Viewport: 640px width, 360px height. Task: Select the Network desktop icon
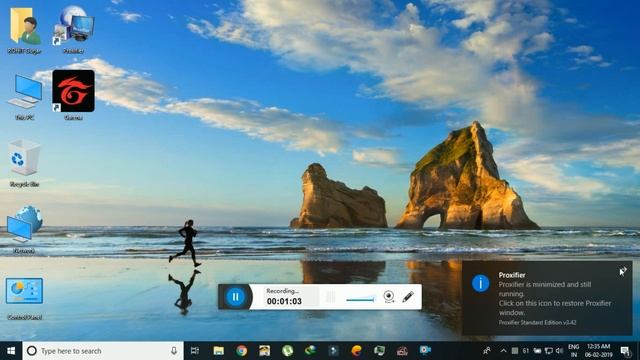(24, 229)
